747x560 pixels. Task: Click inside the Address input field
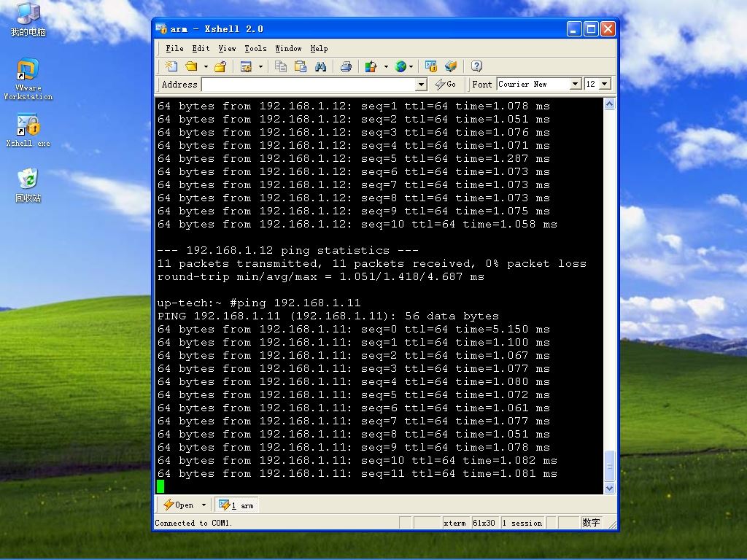pyautogui.click(x=309, y=85)
